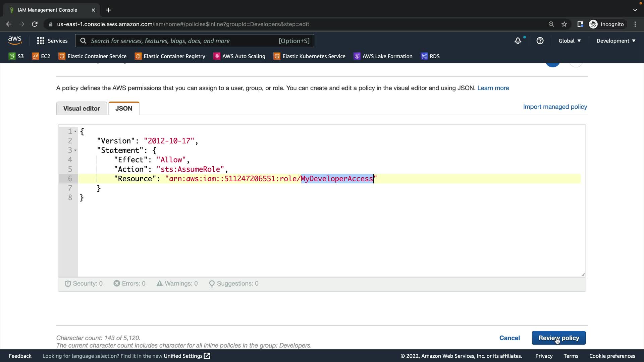Viewport: 644px width, 362px height.
Task: Select the JSON tab
Action: 124,109
